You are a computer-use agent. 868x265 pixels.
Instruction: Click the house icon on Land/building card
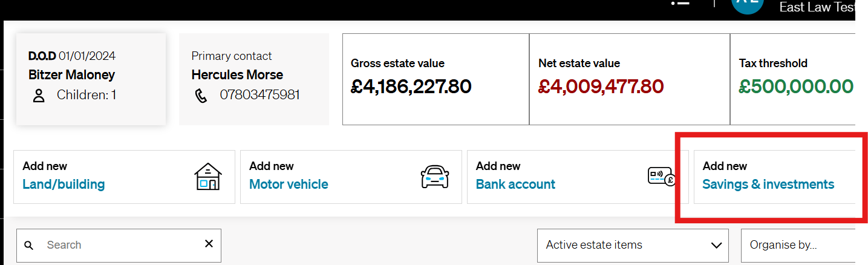coord(208,177)
